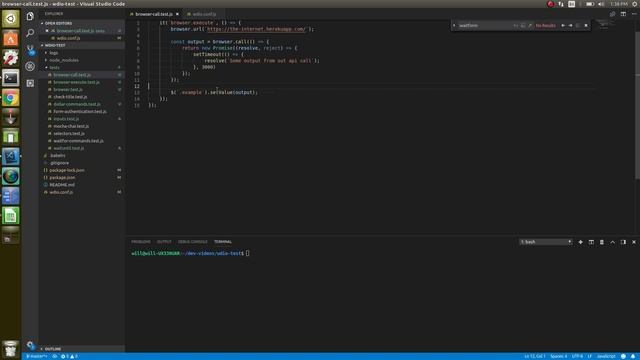Image resolution: width=640 pixels, height=360 pixels.
Task: Move the panel position icon
Action: click(x=623, y=242)
